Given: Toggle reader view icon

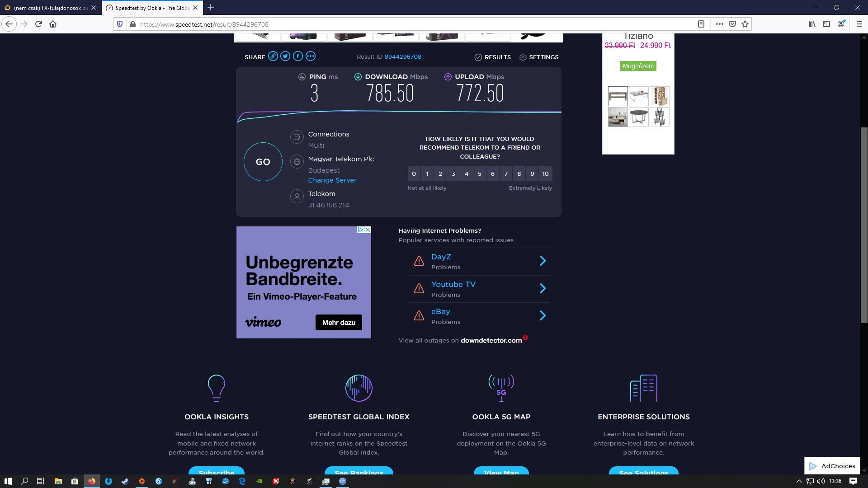Looking at the screenshot, I should pos(701,24).
